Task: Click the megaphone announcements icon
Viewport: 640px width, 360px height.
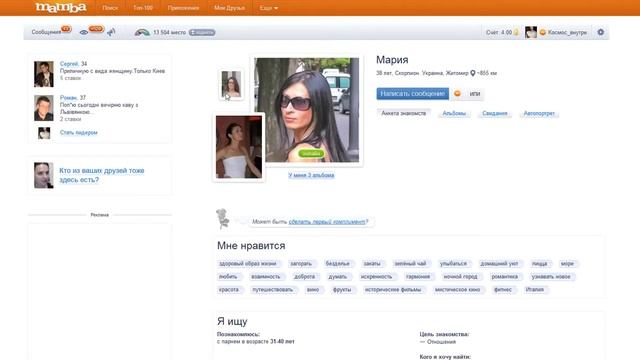Action: (111, 32)
